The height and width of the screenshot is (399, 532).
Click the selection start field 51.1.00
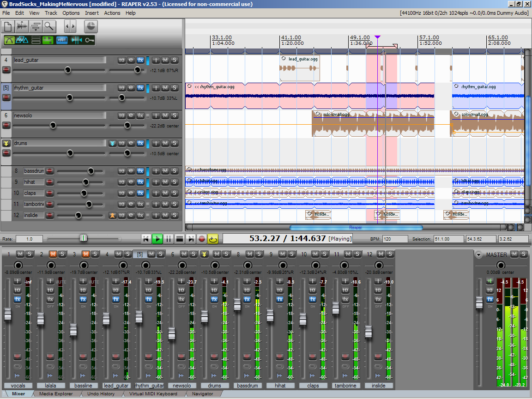(x=448, y=239)
